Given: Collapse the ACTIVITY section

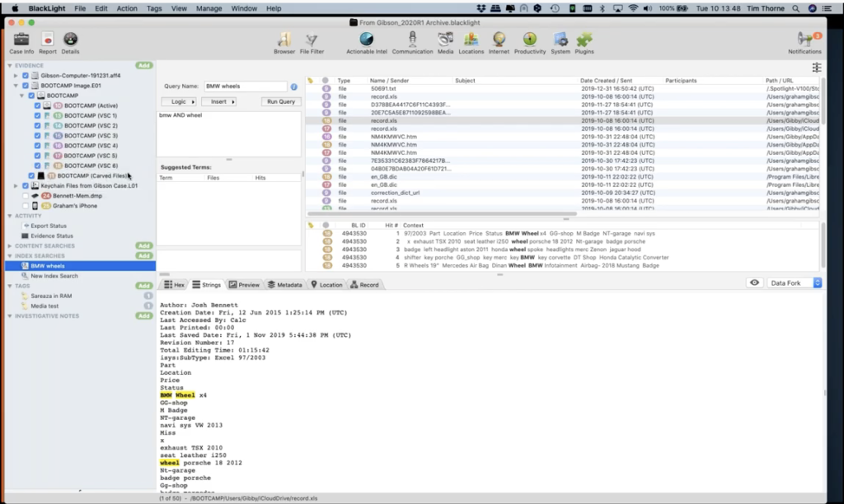Looking at the screenshot, I should coord(10,216).
